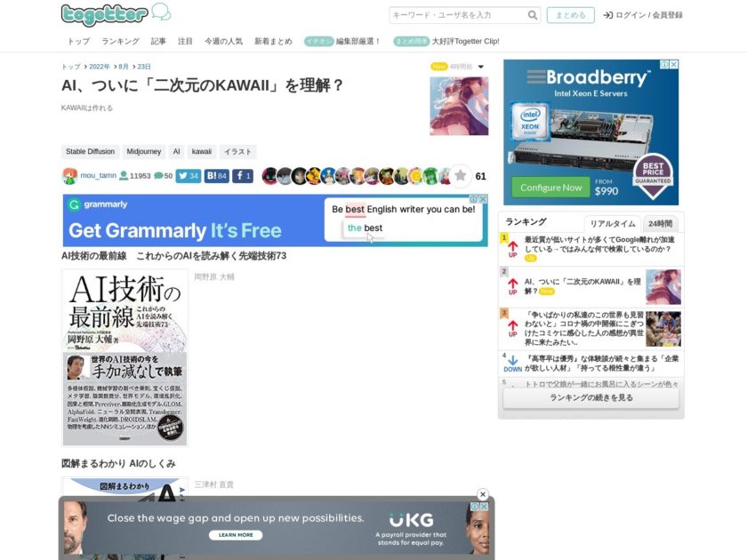747x560 pixels.
Task: Click the green まとめる button
Action: 569,15
